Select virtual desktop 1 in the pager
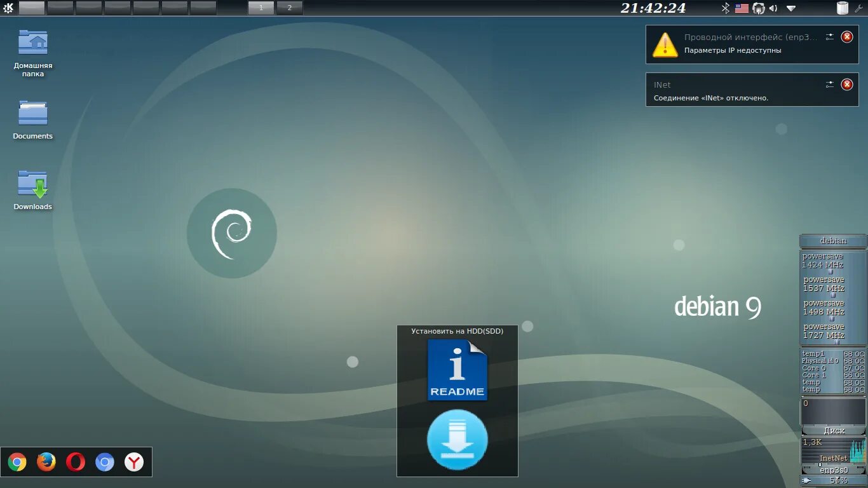The image size is (868, 488). click(261, 8)
